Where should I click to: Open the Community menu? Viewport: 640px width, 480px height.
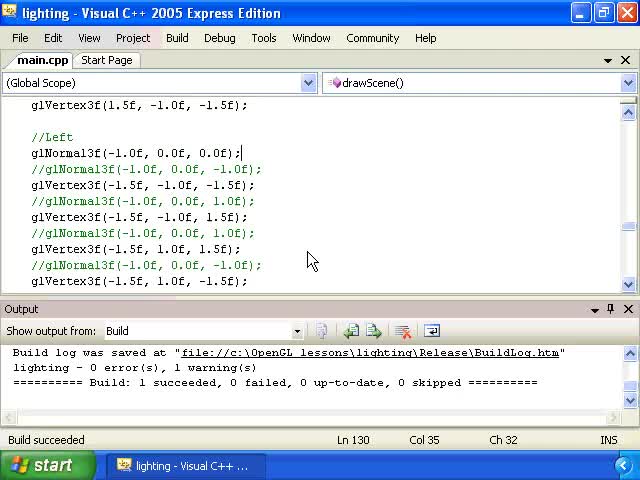373,38
